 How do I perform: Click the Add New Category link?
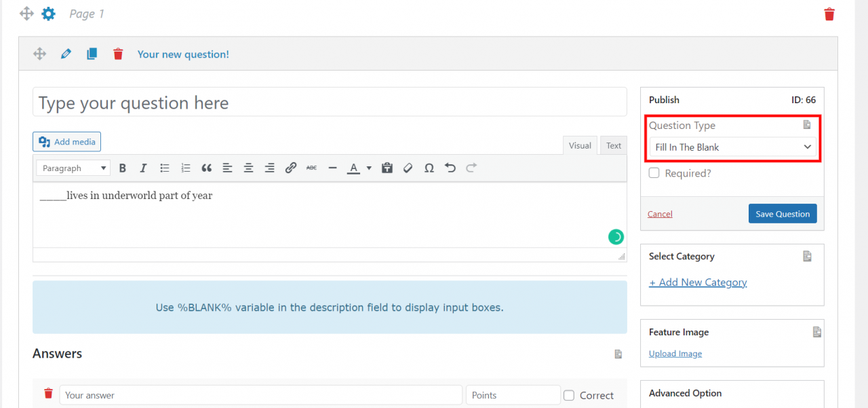point(698,282)
